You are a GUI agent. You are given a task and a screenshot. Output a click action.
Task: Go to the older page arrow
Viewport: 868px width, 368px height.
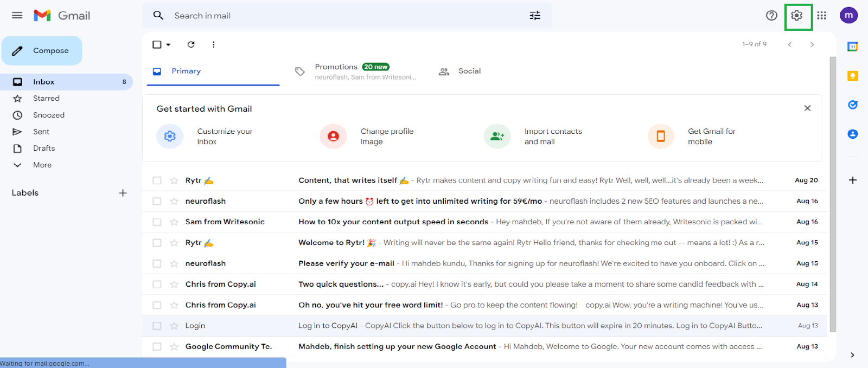(x=812, y=44)
